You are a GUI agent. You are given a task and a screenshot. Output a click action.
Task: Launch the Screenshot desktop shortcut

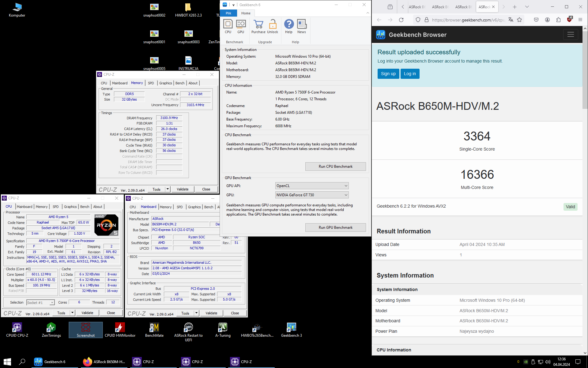[x=86, y=330]
